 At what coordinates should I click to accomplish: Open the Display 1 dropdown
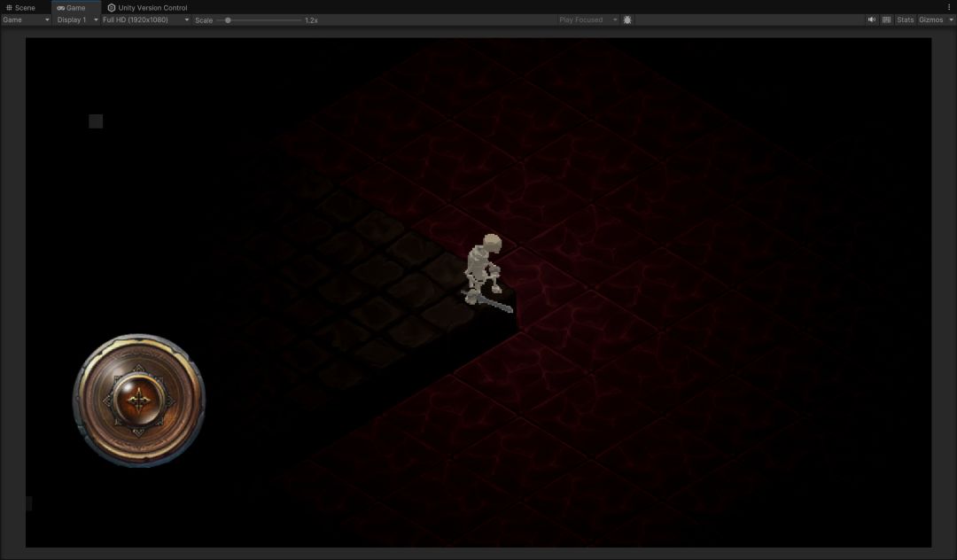point(77,19)
